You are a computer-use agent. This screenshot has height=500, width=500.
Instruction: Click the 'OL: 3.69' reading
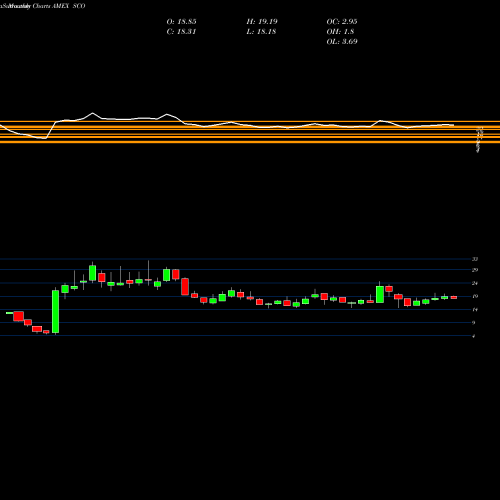click(342, 42)
